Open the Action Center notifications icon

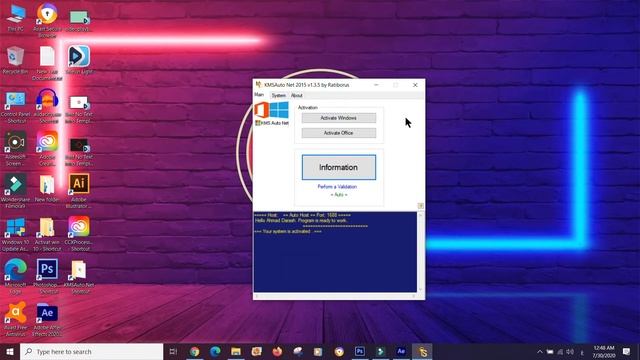pos(627,352)
